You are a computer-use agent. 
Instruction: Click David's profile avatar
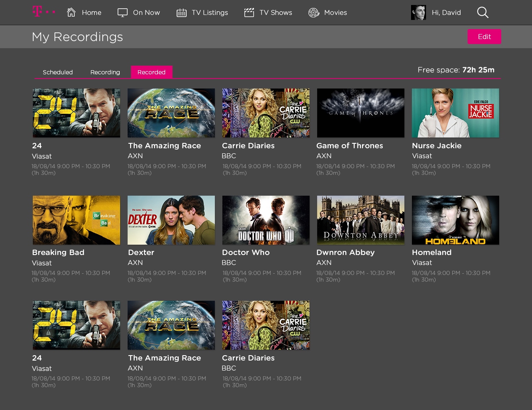click(x=418, y=12)
